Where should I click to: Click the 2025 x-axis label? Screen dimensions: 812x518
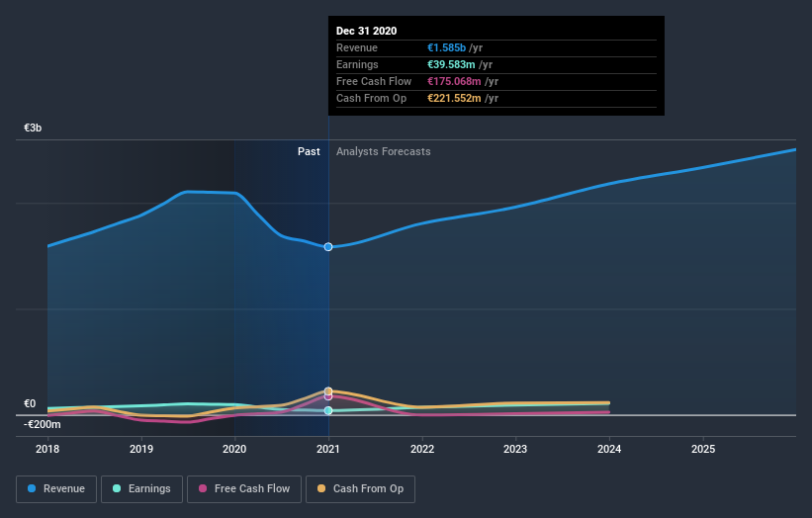[703, 449]
